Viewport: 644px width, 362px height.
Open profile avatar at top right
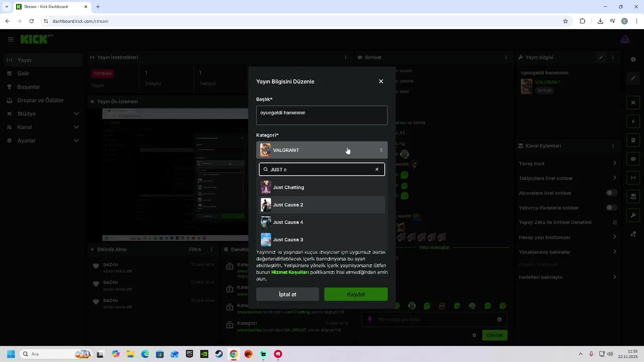(x=625, y=39)
